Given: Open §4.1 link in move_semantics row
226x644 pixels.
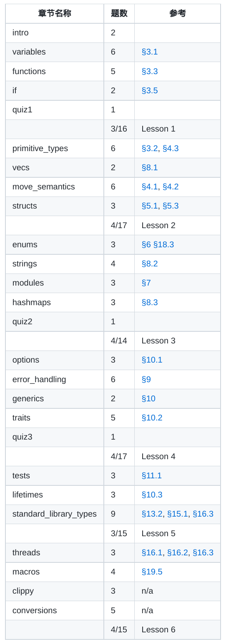Looking at the screenshot, I should coord(150,186).
